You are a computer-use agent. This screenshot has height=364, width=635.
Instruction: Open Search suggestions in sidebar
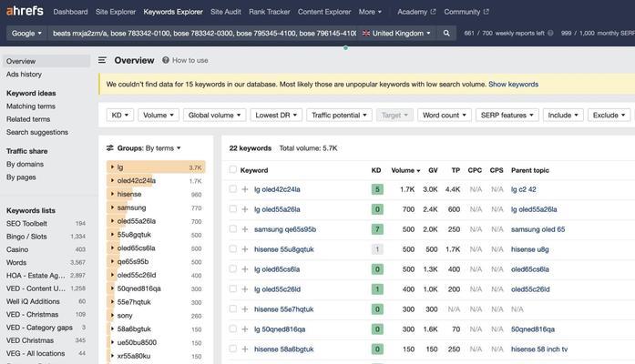[x=37, y=132]
